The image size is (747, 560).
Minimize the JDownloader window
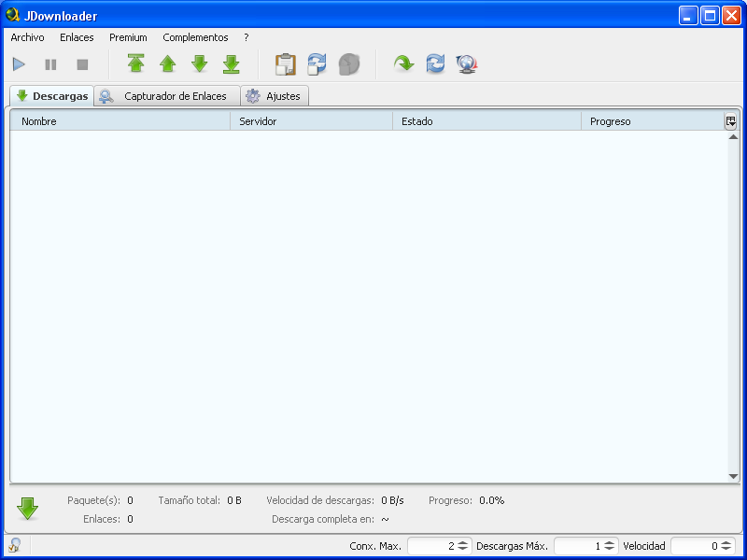[687, 16]
